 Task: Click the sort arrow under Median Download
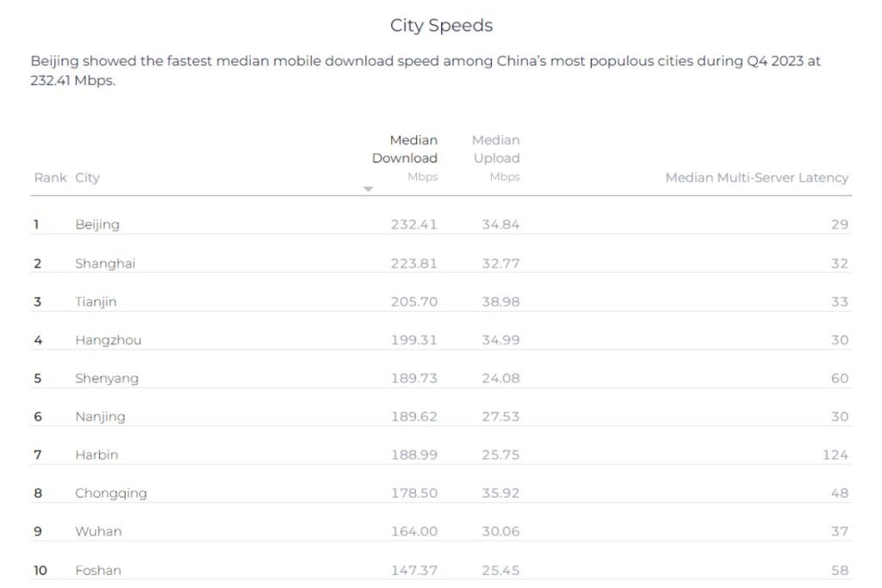(x=368, y=189)
